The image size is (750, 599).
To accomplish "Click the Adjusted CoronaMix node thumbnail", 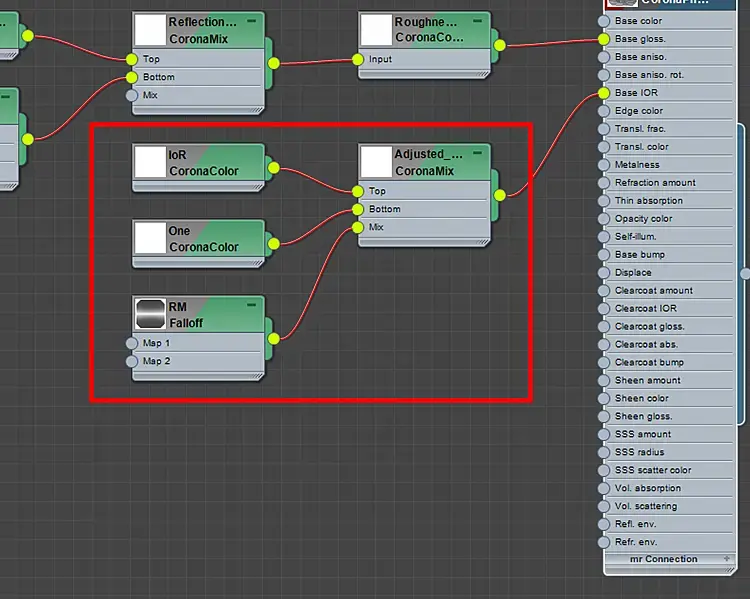I will point(376,162).
